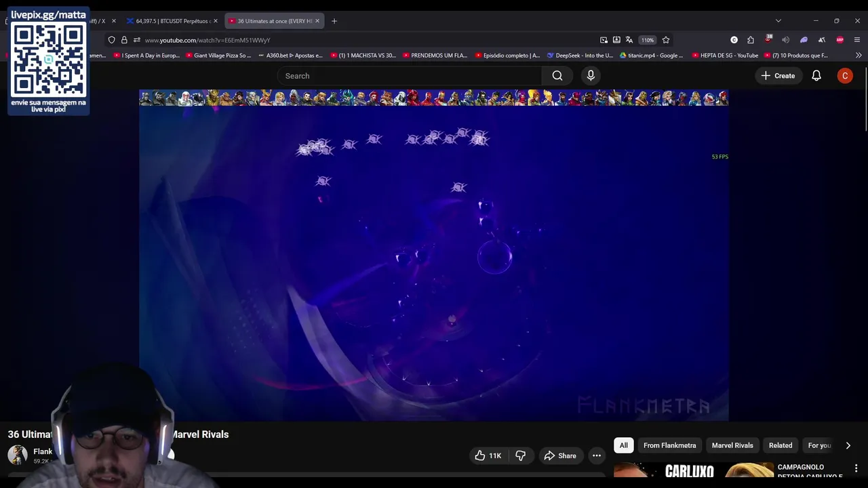Select the 36 Ultimates at once tab
868x488 pixels.
pos(273,21)
